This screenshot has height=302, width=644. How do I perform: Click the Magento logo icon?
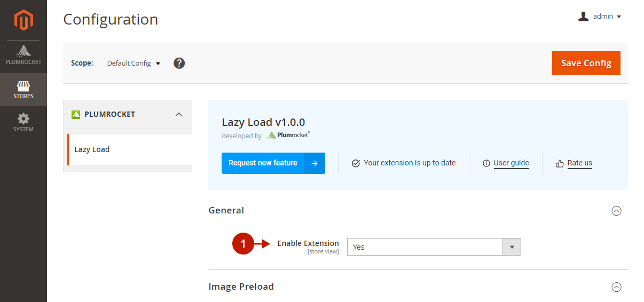pos(23,20)
